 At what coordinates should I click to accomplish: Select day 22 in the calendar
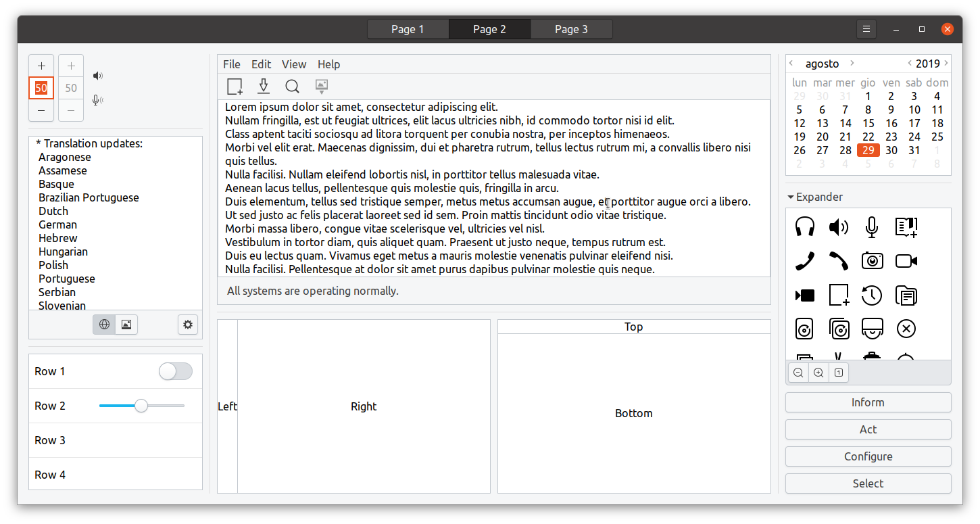point(868,137)
